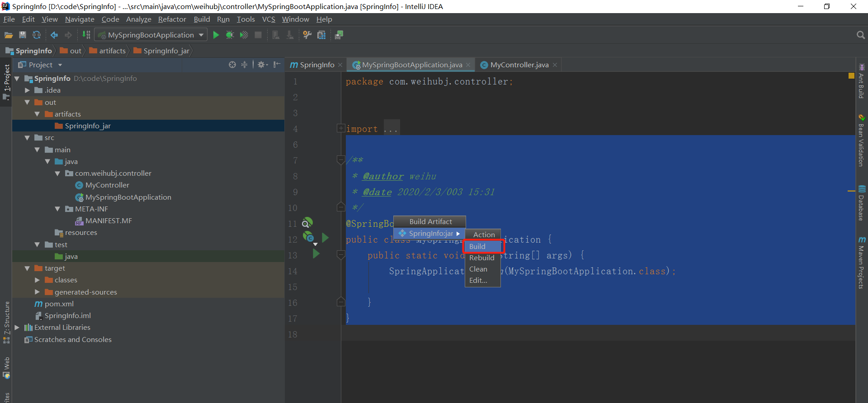Click the artifacts breadcrumb
868x403 pixels.
pyautogui.click(x=107, y=51)
